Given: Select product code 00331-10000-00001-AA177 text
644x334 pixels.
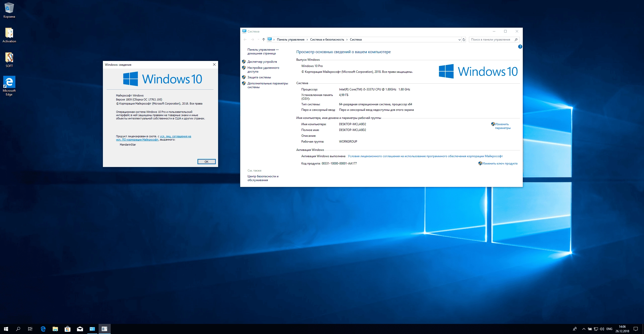Looking at the screenshot, I should point(339,163).
